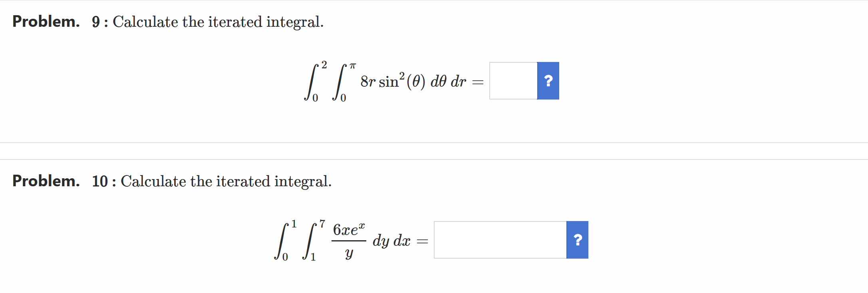Click the equals sign in Problem 9

click(477, 82)
